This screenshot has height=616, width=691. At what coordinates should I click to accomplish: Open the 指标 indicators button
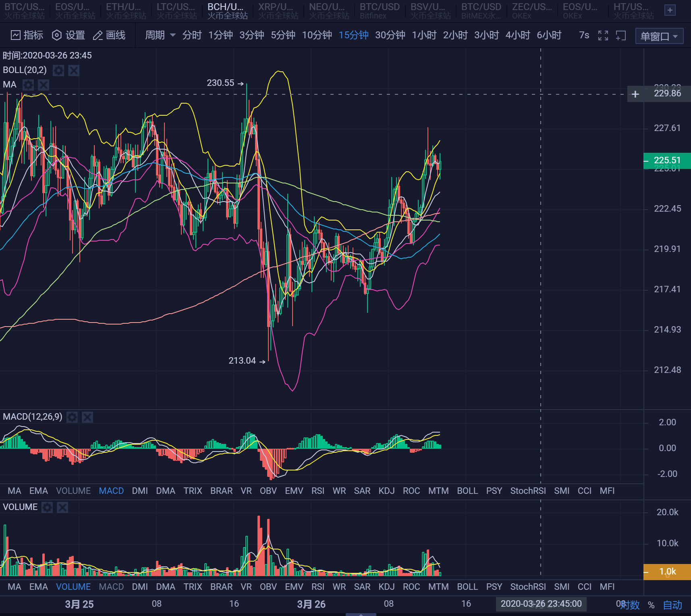coord(27,35)
